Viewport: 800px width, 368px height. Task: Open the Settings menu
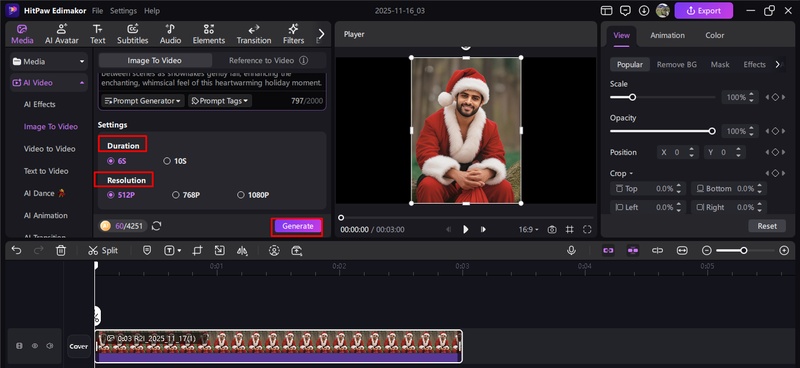pyautogui.click(x=123, y=11)
